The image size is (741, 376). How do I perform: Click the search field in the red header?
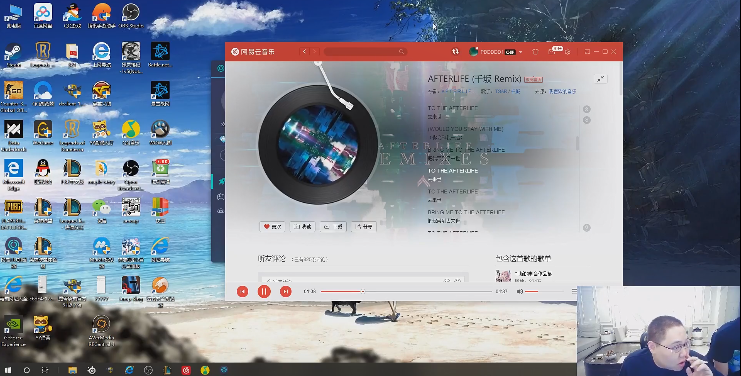tap(365, 51)
